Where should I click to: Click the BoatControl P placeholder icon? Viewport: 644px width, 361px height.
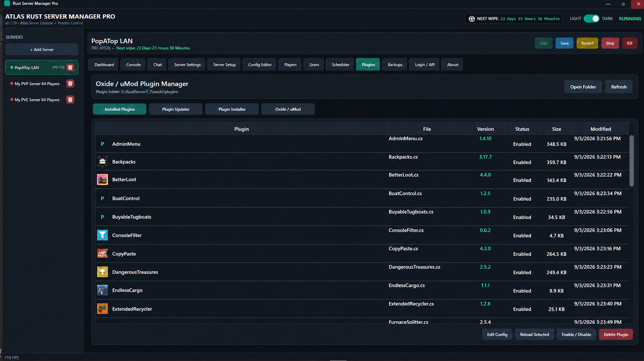(102, 198)
